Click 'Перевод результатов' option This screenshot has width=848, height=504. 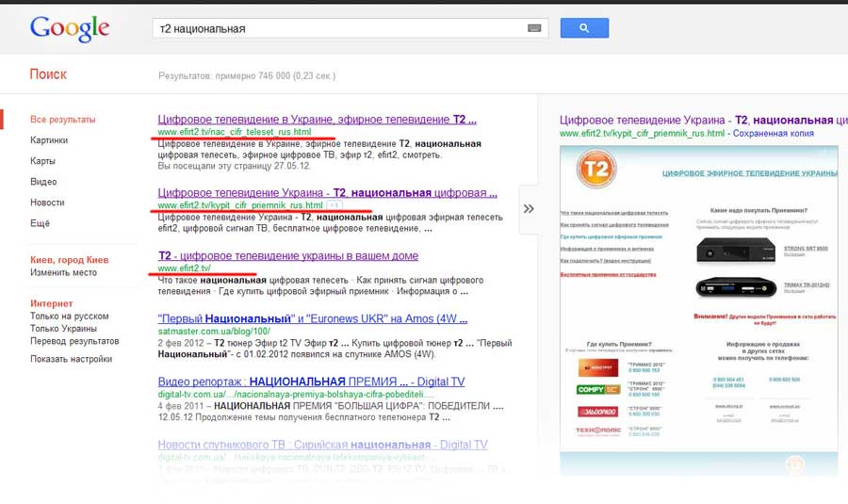click(x=74, y=341)
